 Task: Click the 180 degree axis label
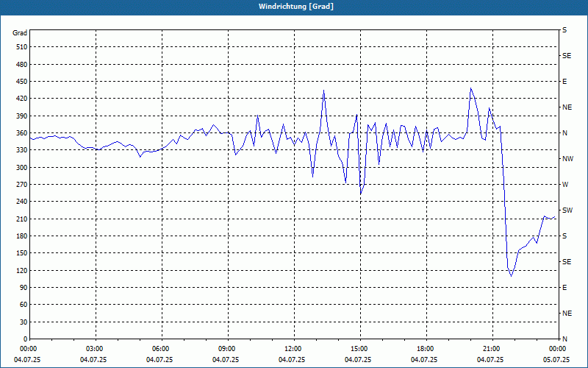21,236
